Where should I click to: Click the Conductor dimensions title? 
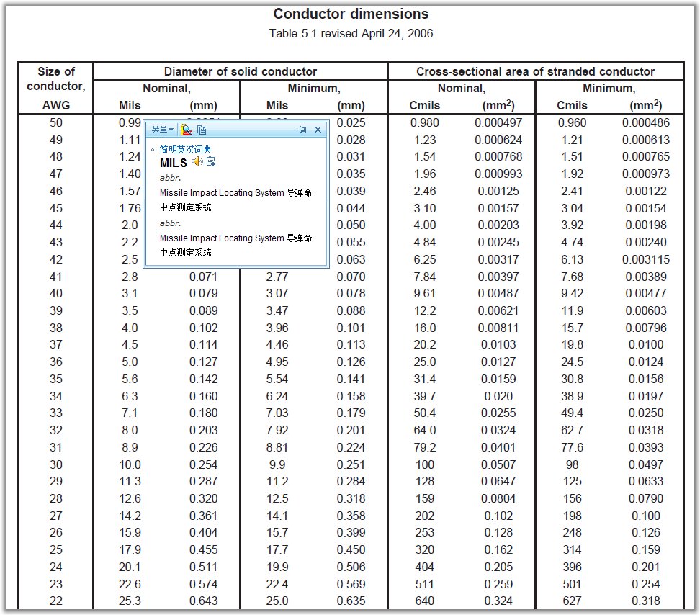click(351, 14)
